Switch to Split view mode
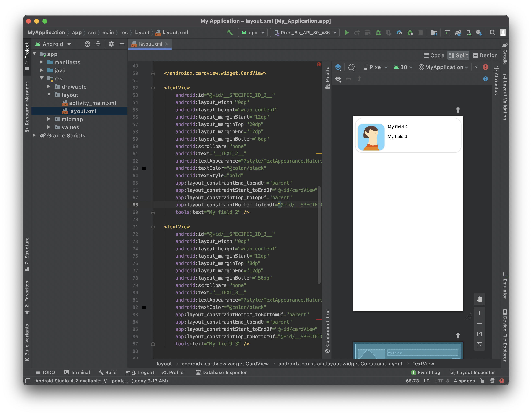Screen dimensions: 532x415 458,55
